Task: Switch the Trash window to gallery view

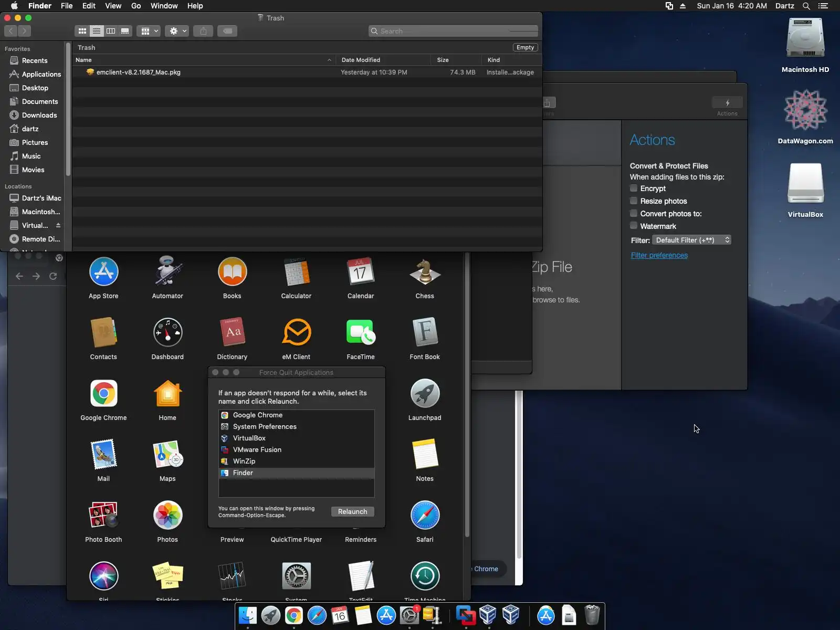Action: point(125,31)
